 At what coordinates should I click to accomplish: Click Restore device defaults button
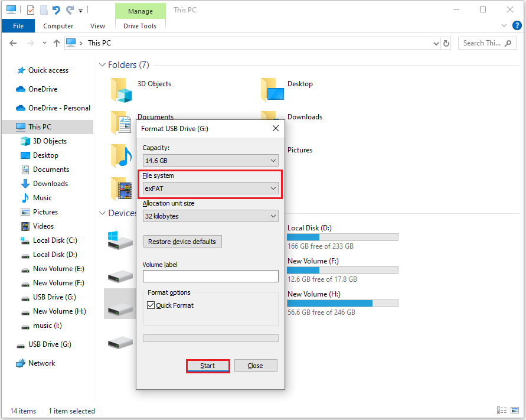(x=182, y=242)
